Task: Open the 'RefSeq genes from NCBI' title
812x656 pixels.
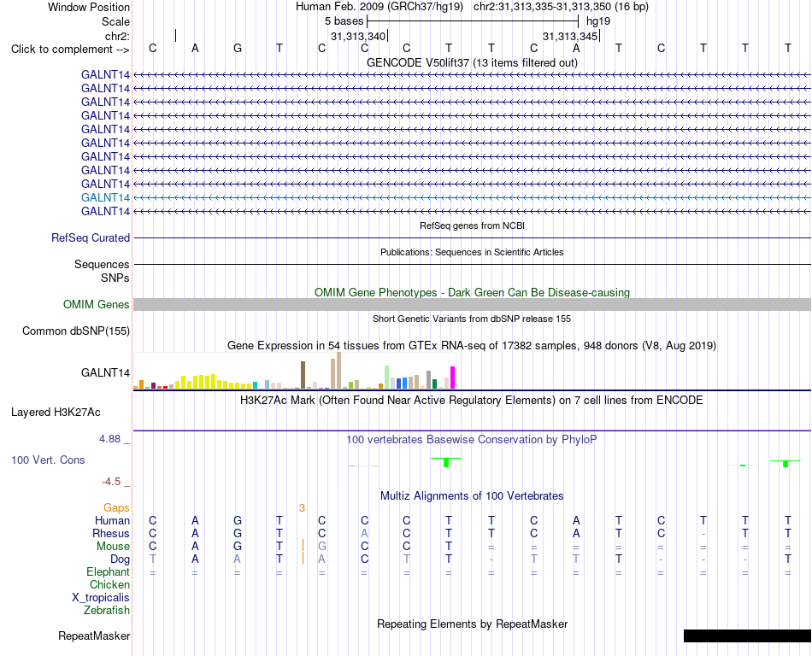Action: (472, 225)
